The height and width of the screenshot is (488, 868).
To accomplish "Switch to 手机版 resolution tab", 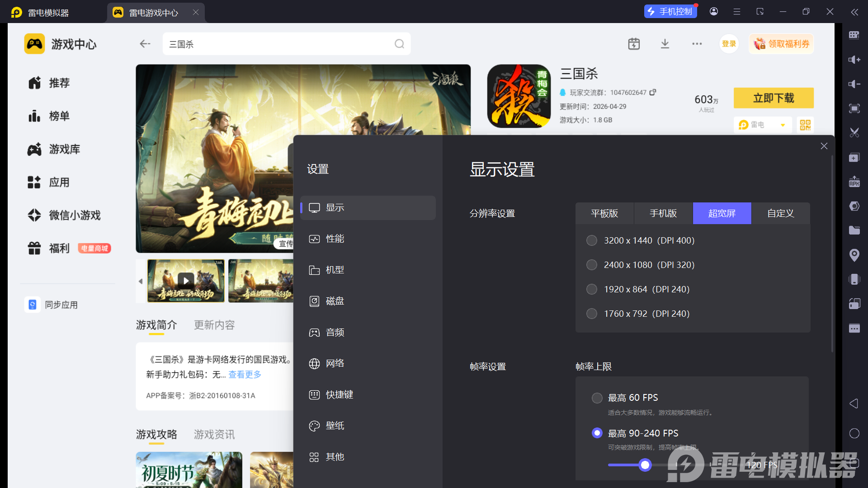I will [x=663, y=213].
